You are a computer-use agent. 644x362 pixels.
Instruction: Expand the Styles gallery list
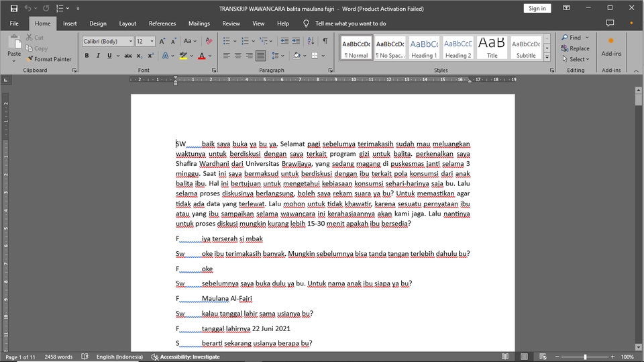pyautogui.click(x=547, y=56)
